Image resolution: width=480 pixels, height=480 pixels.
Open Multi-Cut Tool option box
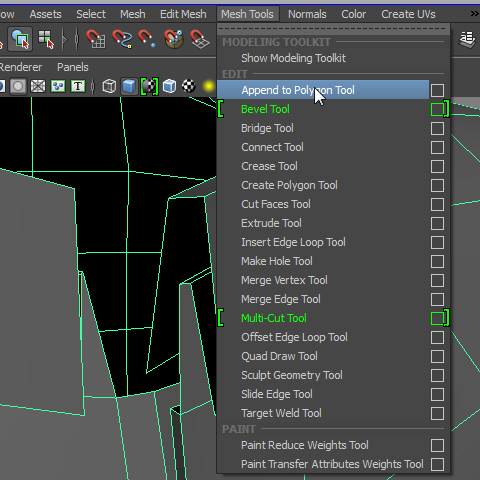click(437, 318)
